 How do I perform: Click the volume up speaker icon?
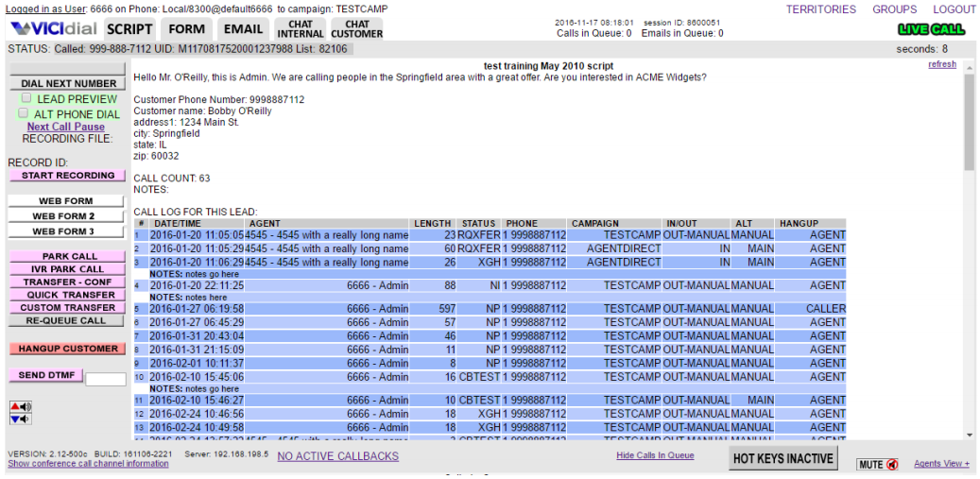pos(21,406)
